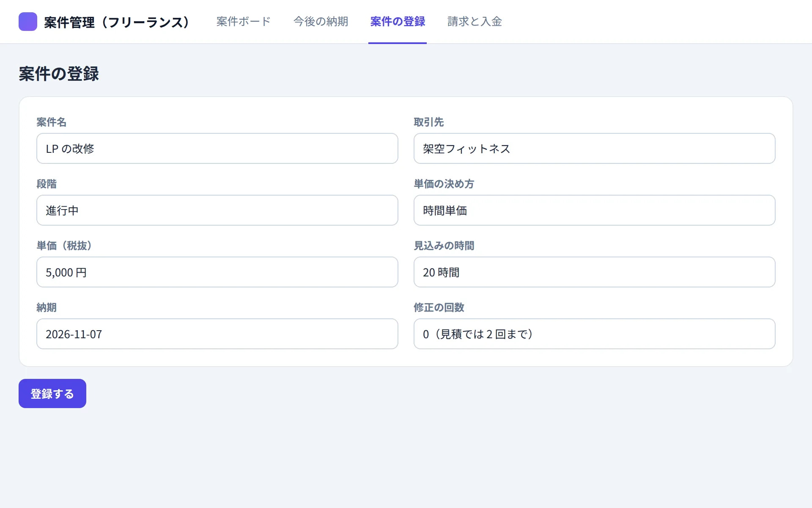Click the 案件名 input field

point(217,149)
